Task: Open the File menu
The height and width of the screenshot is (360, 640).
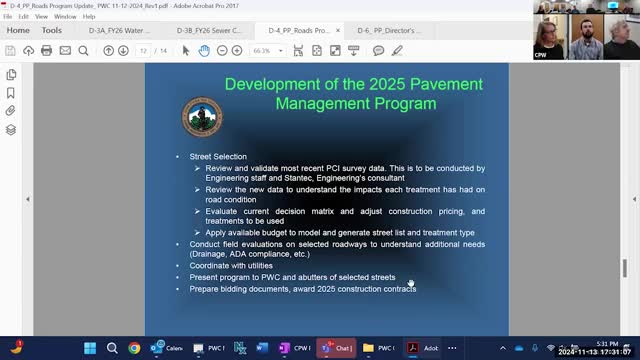Action: [7, 17]
